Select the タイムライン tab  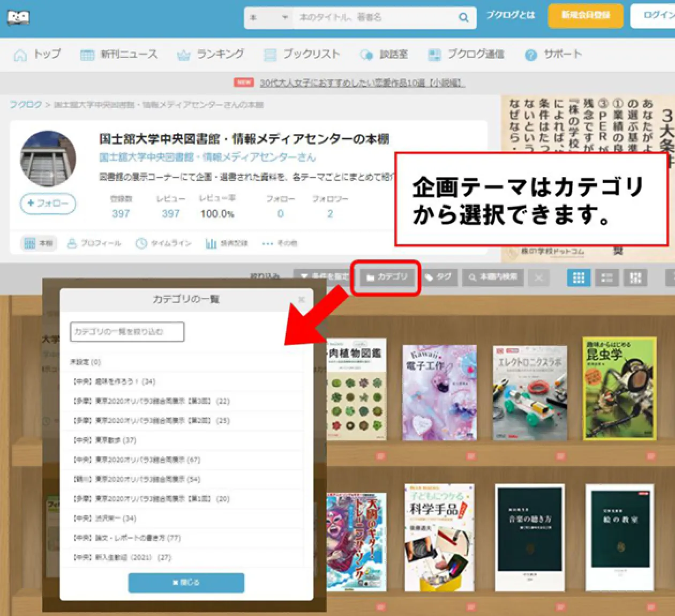click(163, 243)
